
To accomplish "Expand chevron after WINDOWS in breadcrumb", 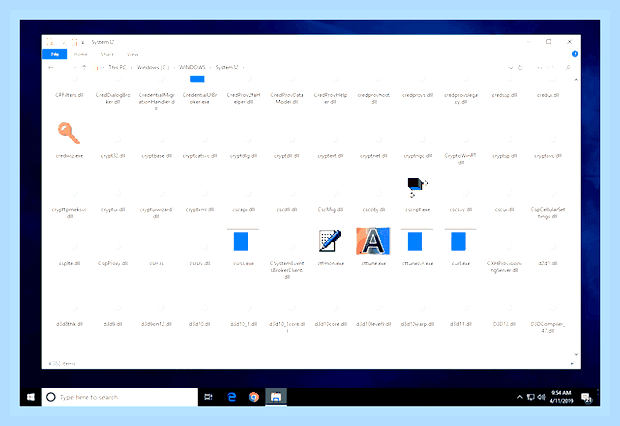I will (x=210, y=68).
